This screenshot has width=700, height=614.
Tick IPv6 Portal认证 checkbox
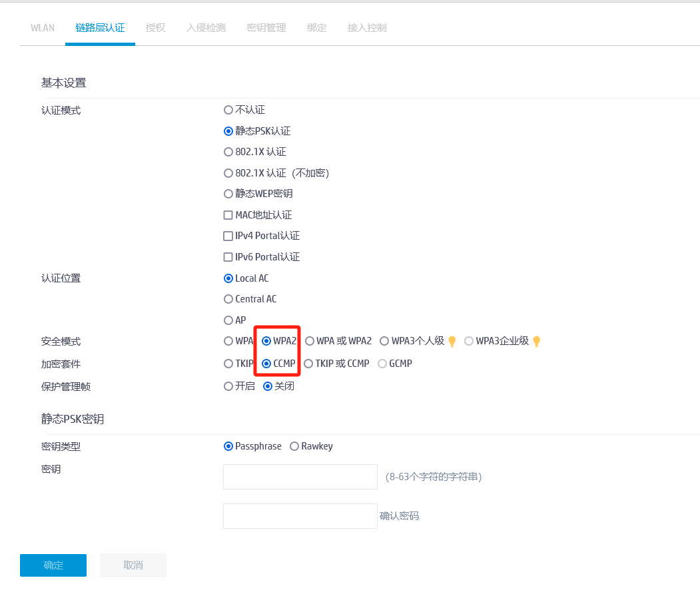tap(228, 257)
